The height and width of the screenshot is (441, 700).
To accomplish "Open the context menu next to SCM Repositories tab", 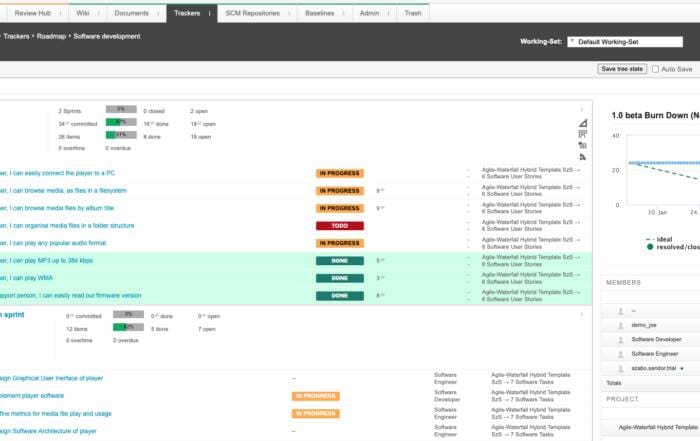I will [x=289, y=13].
